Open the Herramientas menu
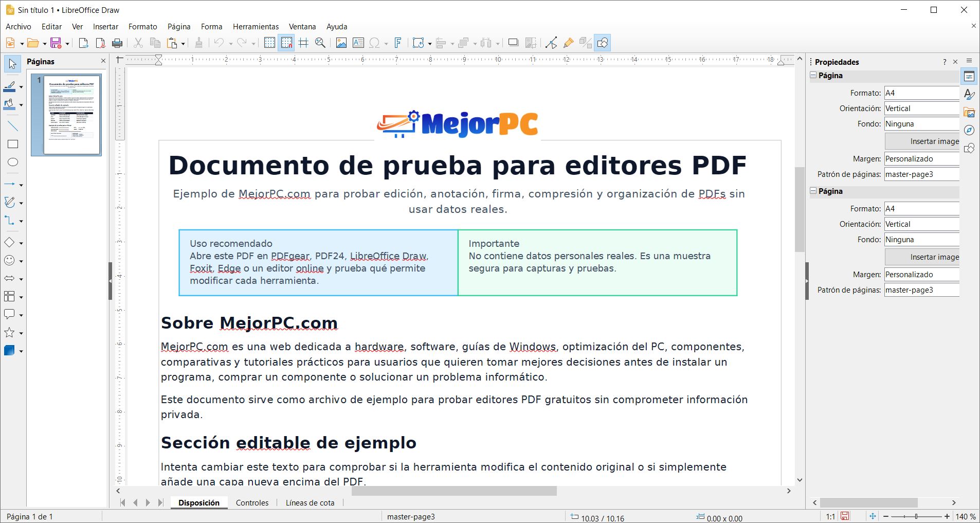Screen dimensions: 980x523 click(256, 27)
